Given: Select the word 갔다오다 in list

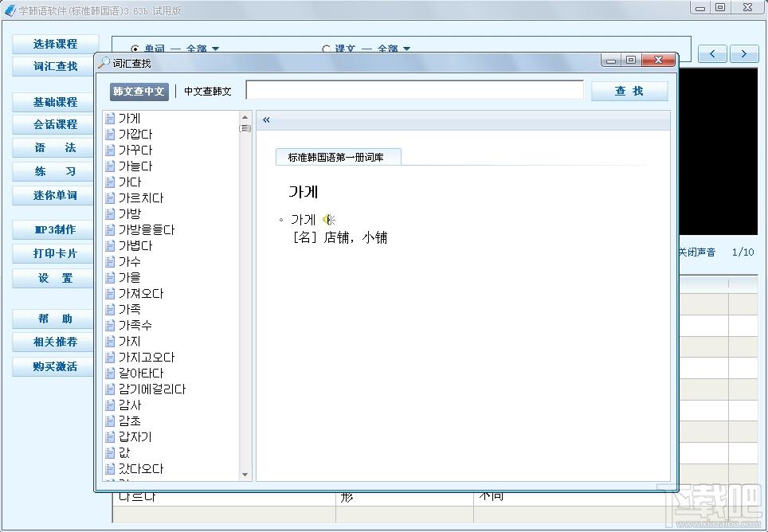Looking at the screenshot, I should point(141,468).
